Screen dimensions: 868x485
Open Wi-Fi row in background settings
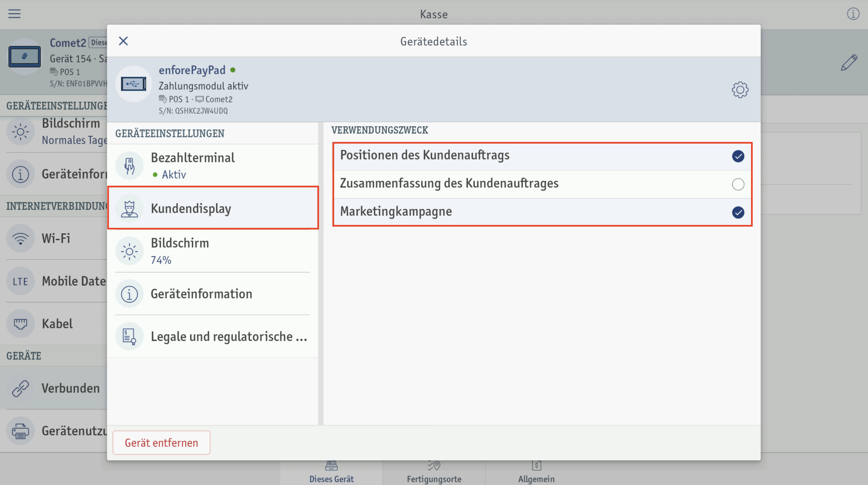coord(54,238)
